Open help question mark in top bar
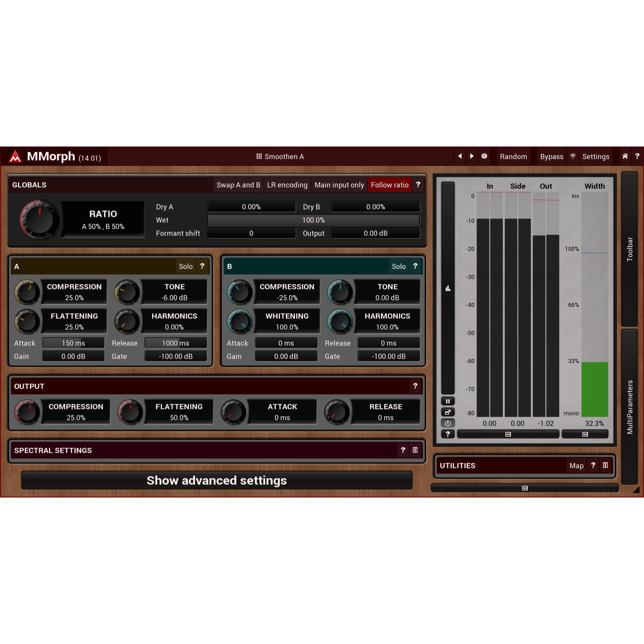The height and width of the screenshot is (644, 644). click(637, 156)
